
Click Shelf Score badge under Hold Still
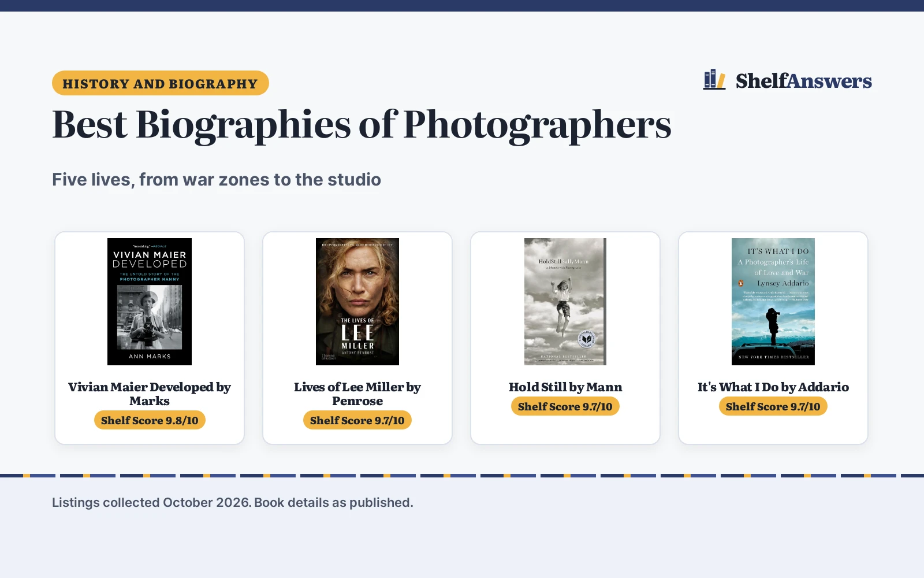[565, 406]
